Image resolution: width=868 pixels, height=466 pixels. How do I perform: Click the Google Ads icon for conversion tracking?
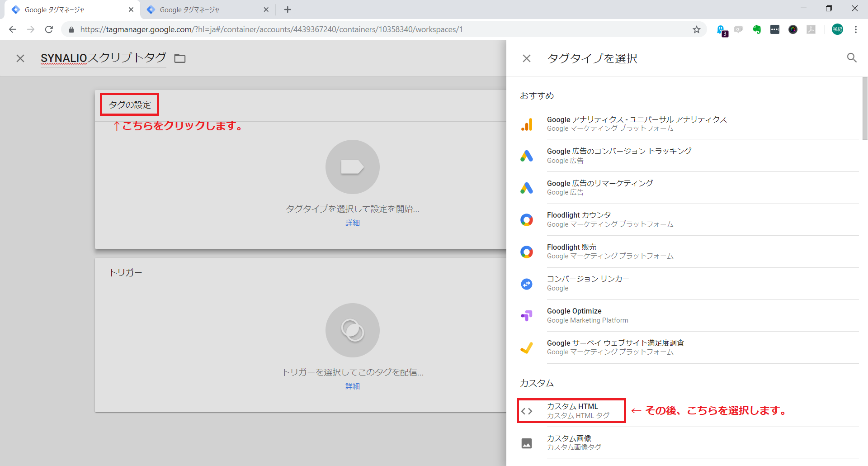(527, 156)
